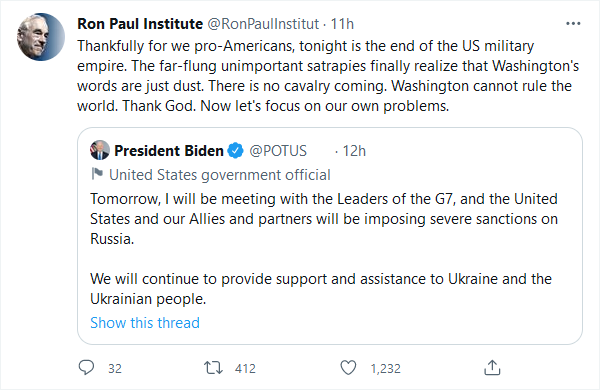This screenshot has height=390, width=600.
Task: Click the reply speech bubble icon
Action: [86, 367]
